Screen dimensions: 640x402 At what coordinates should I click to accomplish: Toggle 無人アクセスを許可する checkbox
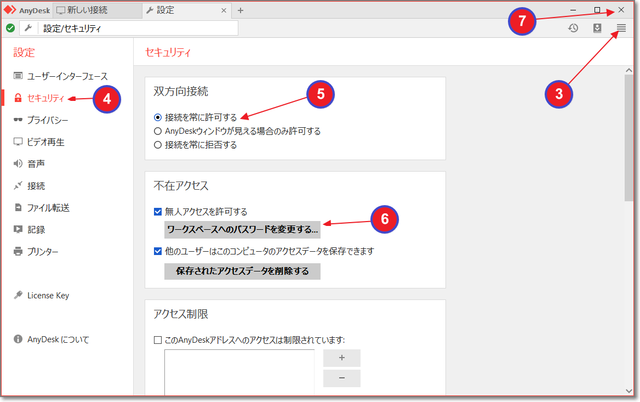[158, 212]
